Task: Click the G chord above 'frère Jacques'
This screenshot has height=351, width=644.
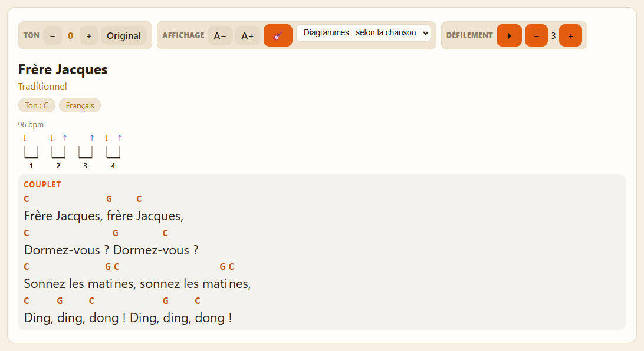Action: tap(109, 199)
